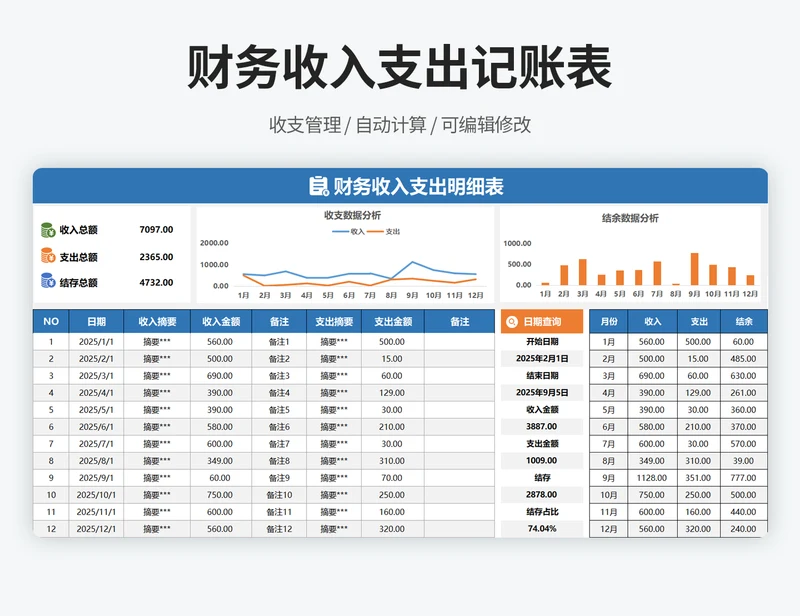Select the query income value 3887.00
800x616 pixels.
[542, 427]
